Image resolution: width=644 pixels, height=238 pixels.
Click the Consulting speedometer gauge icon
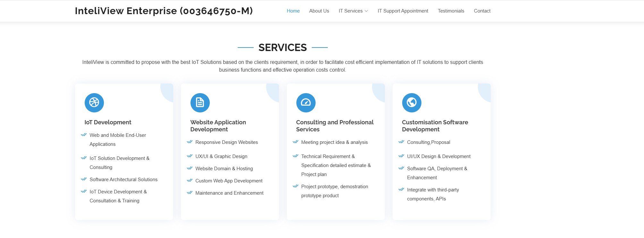[306, 102]
